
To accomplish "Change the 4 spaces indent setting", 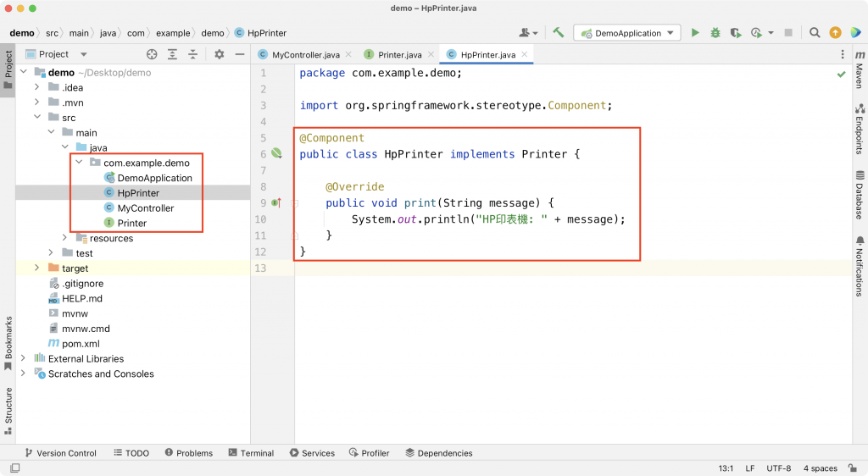I will 821,468.
